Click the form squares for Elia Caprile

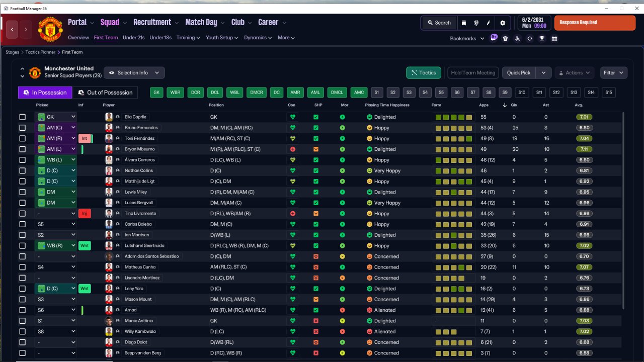tap(454, 117)
